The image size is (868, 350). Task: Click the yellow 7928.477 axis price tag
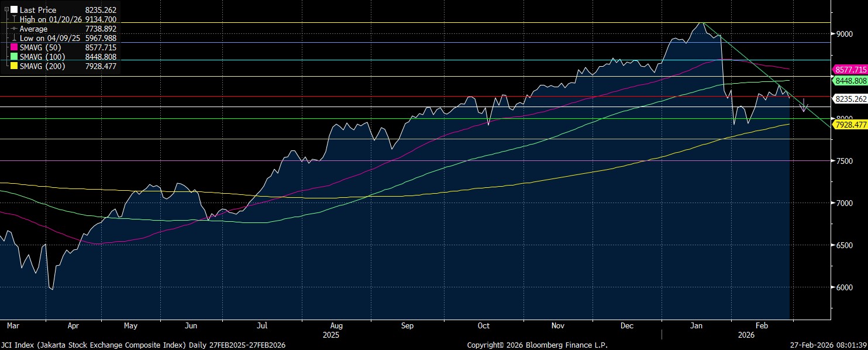coord(850,125)
